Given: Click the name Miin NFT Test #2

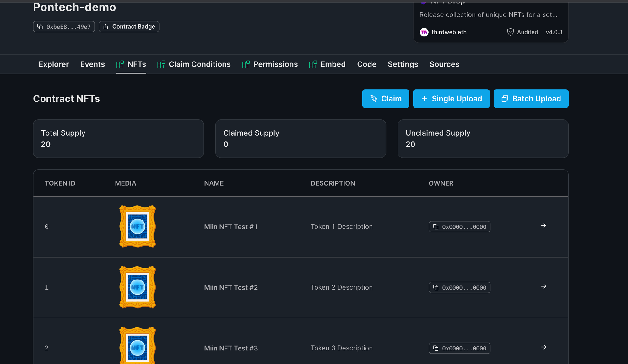Looking at the screenshot, I should click(x=231, y=287).
